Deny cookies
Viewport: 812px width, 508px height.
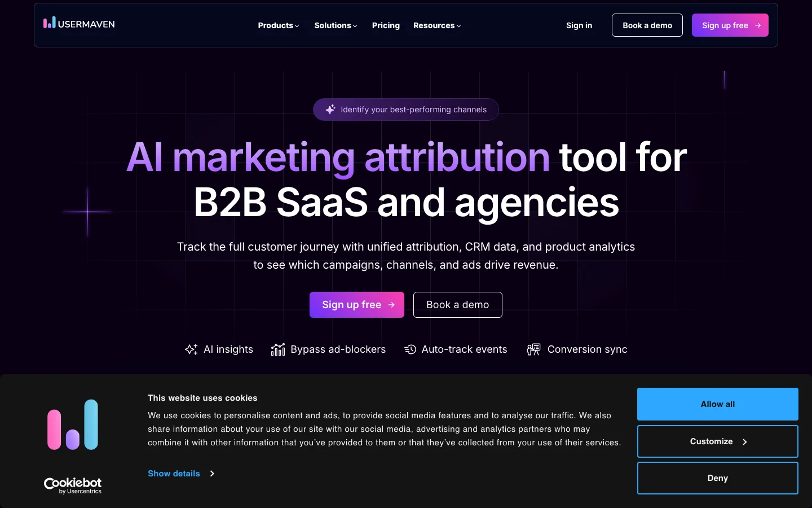click(x=718, y=478)
